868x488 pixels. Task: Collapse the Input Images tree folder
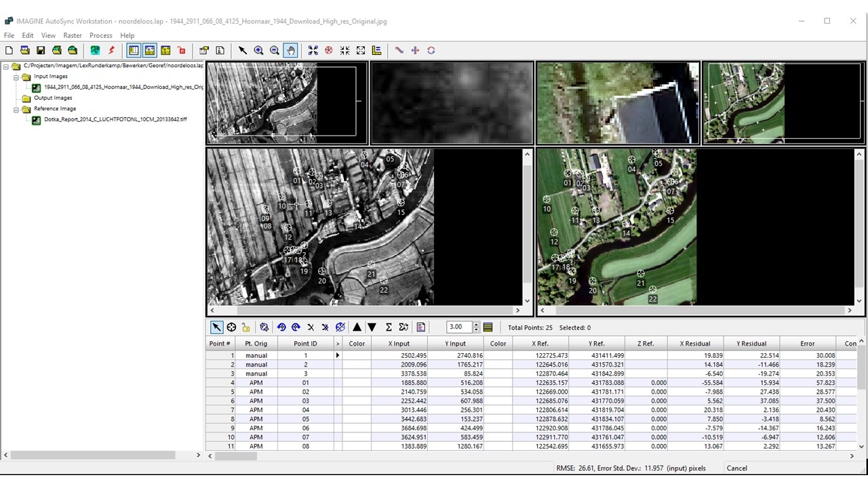tap(17, 77)
